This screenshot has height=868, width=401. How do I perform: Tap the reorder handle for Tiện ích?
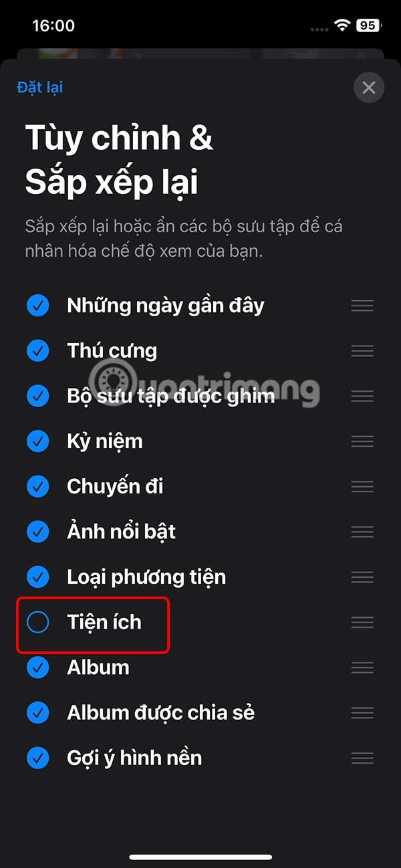[362, 623]
